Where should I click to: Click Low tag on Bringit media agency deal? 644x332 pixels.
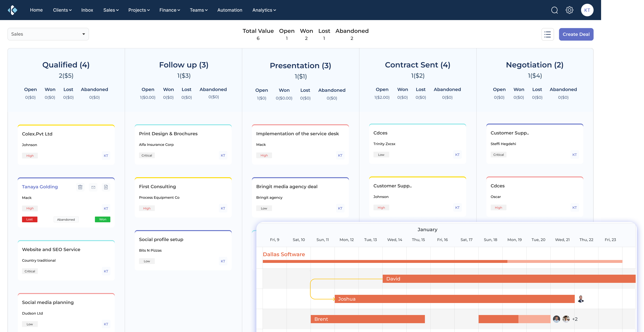click(264, 208)
